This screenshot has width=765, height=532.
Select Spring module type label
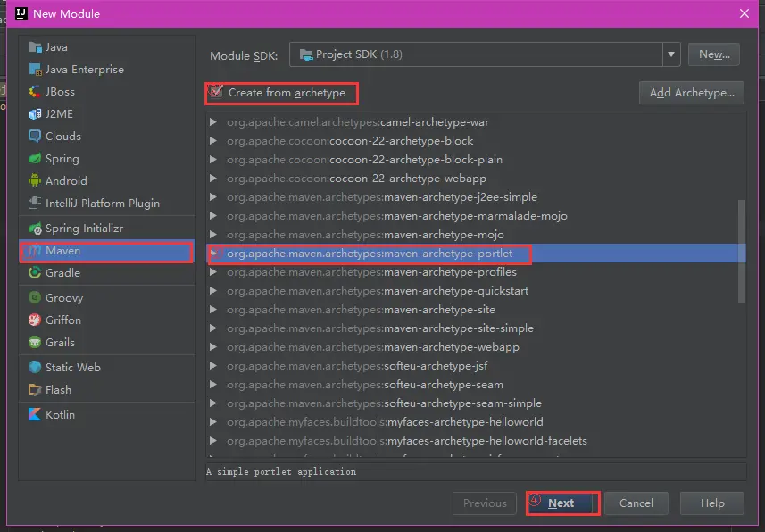pyautogui.click(x=62, y=159)
